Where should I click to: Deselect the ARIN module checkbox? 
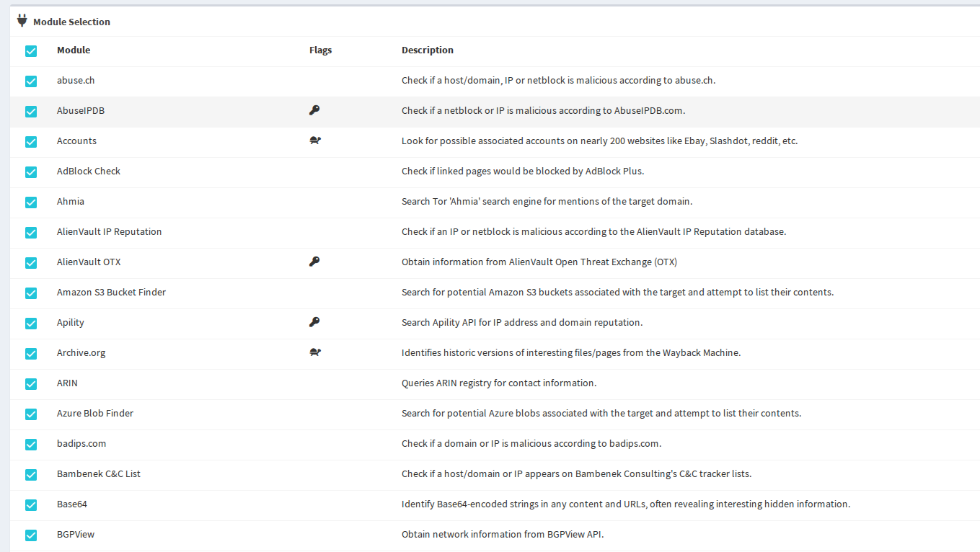click(x=31, y=384)
